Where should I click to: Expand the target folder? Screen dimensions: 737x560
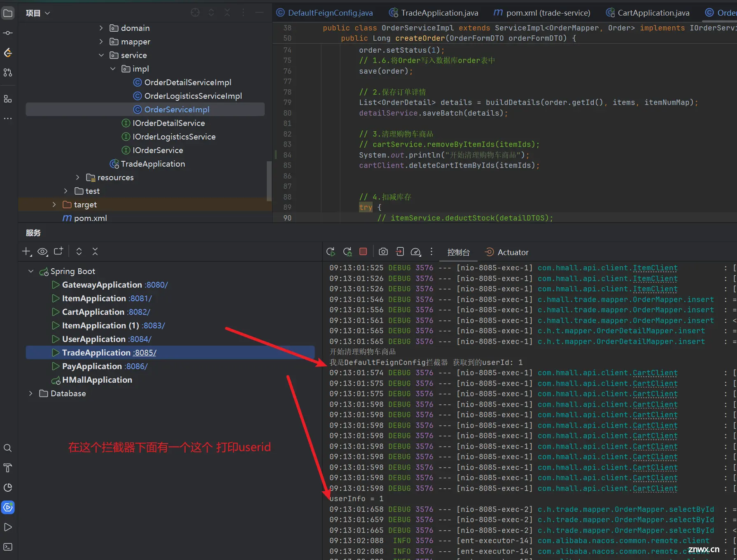tap(54, 204)
